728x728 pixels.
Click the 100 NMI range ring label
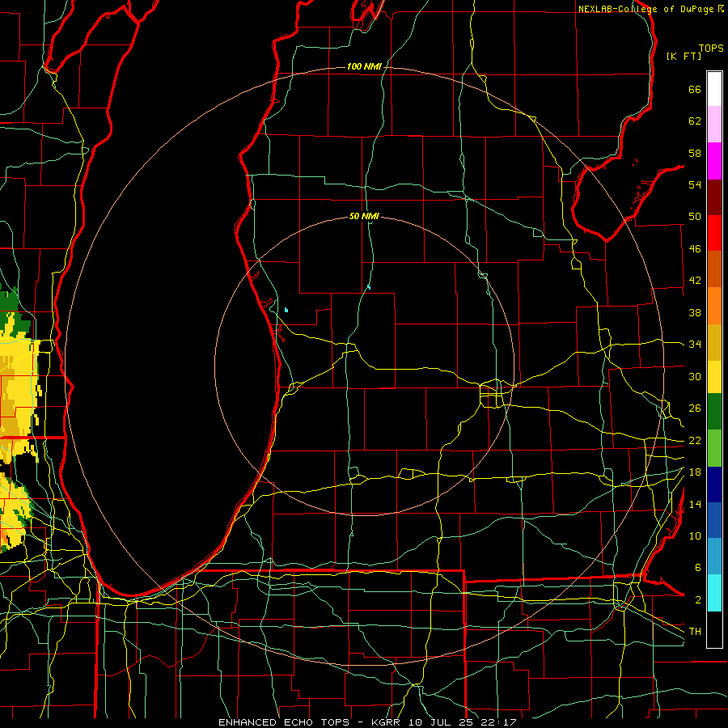tap(364, 66)
